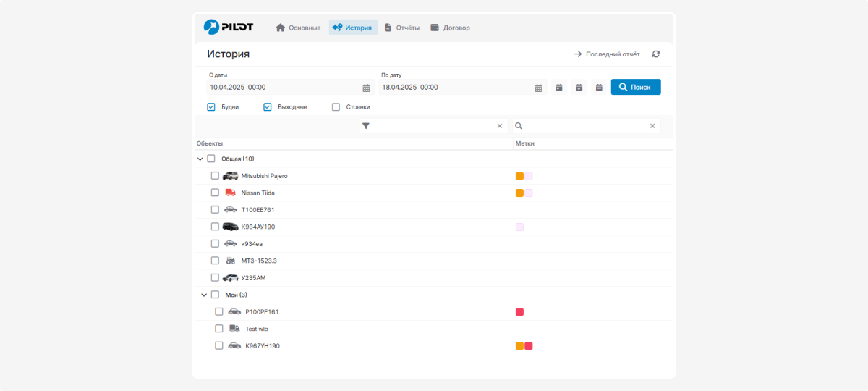Click the red truck icon for Nissan Tiida
Screen dimensions: 868x391
[x=230, y=193]
